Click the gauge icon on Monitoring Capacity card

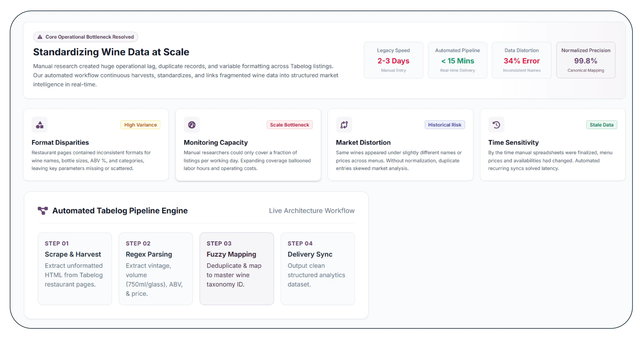pos(192,125)
